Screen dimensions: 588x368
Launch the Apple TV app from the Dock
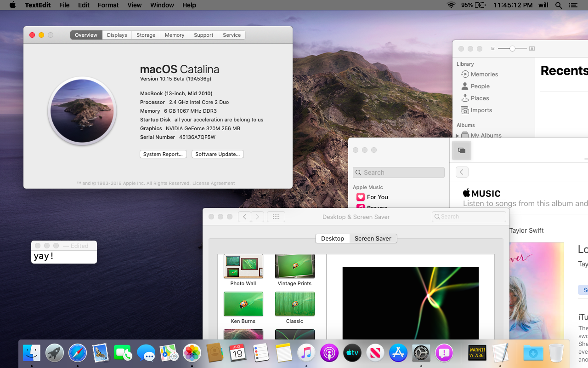(x=352, y=353)
